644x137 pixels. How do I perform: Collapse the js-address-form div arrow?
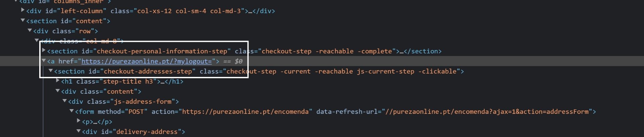click(65, 101)
